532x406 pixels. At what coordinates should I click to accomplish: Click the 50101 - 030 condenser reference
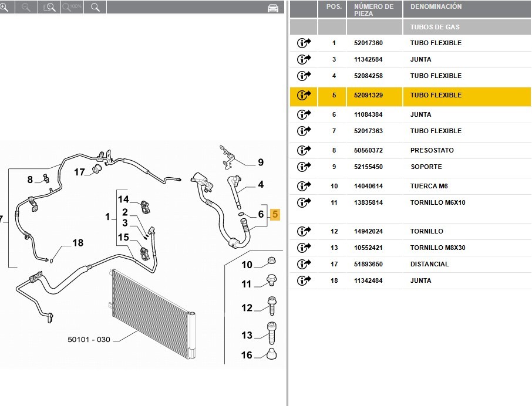[x=89, y=340]
